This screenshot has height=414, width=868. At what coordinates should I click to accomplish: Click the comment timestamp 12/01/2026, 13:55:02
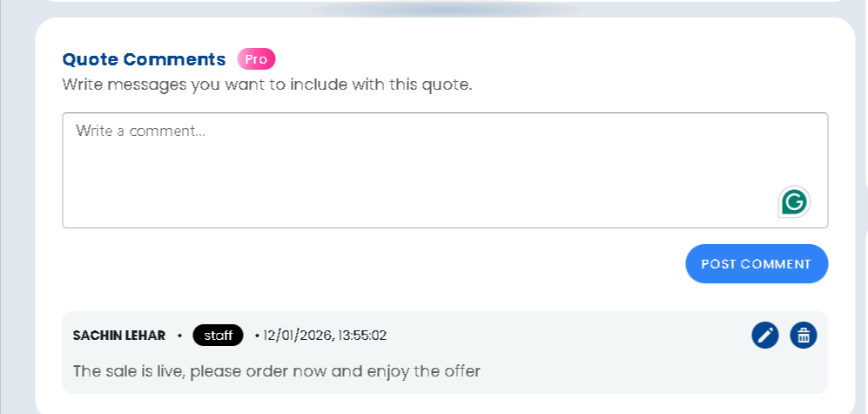(325, 336)
